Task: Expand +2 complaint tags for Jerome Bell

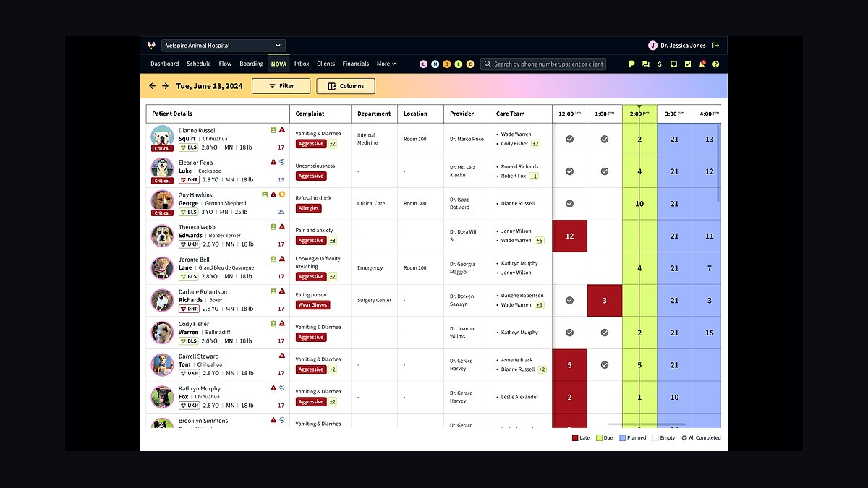Action: pos(332,276)
